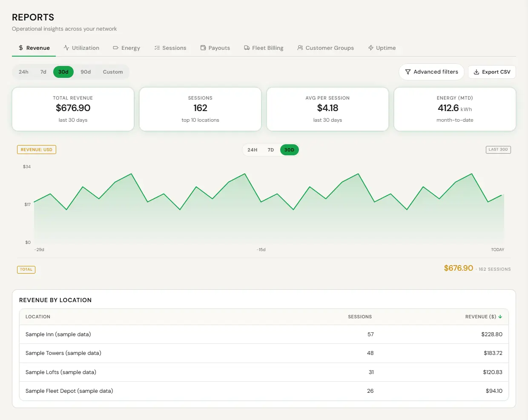
Task: Select the 7d date range
Action: tap(43, 72)
